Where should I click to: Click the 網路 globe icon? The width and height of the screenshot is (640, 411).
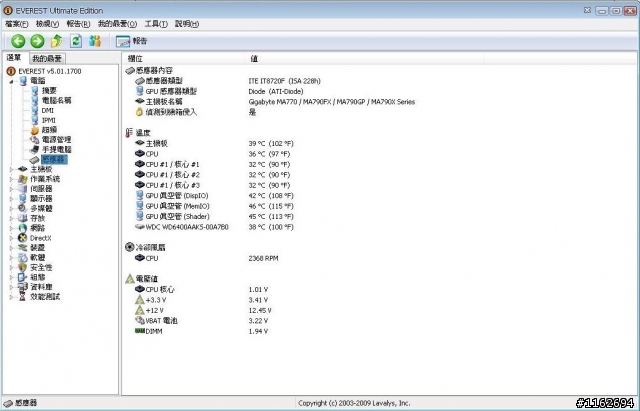[23, 228]
